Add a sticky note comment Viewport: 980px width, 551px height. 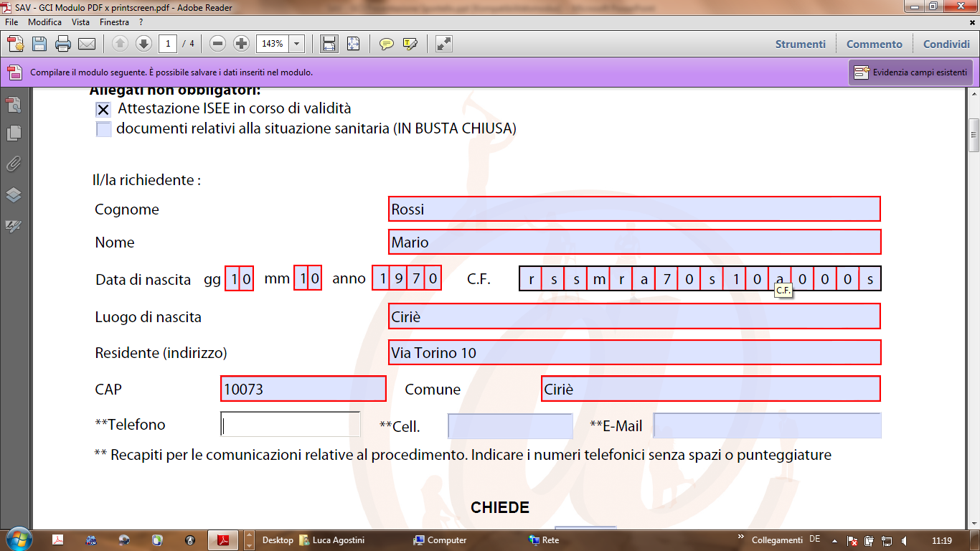[x=387, y=44]
